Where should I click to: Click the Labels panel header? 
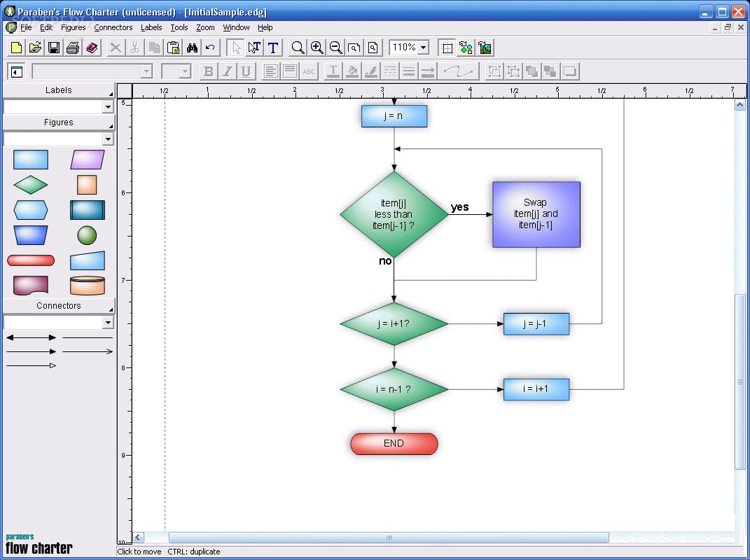click(59, 90)
